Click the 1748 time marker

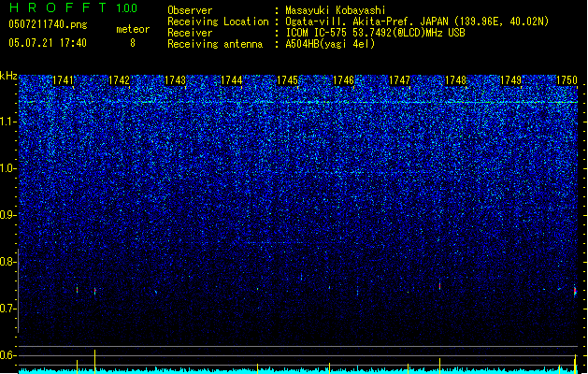click(x=455, y=80)
